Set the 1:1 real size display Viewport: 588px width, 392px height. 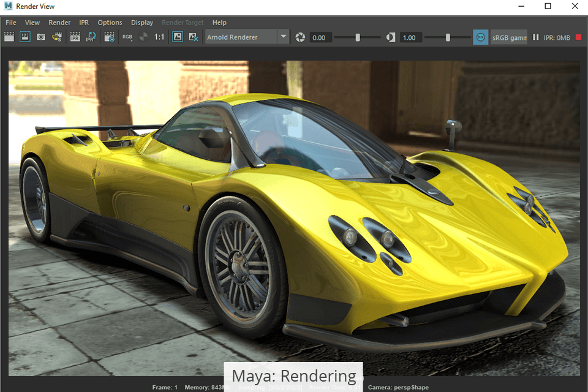pyautogui.click(x=159, y=37)
